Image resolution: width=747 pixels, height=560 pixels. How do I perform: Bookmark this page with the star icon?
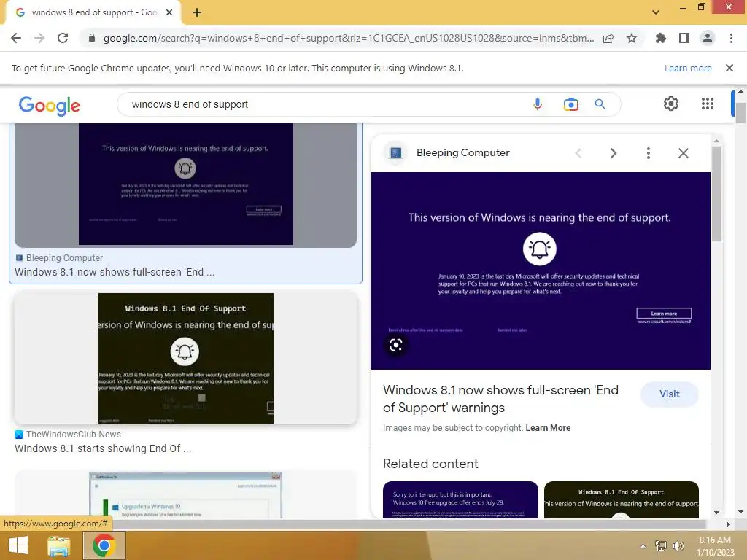tap(632, 38)
